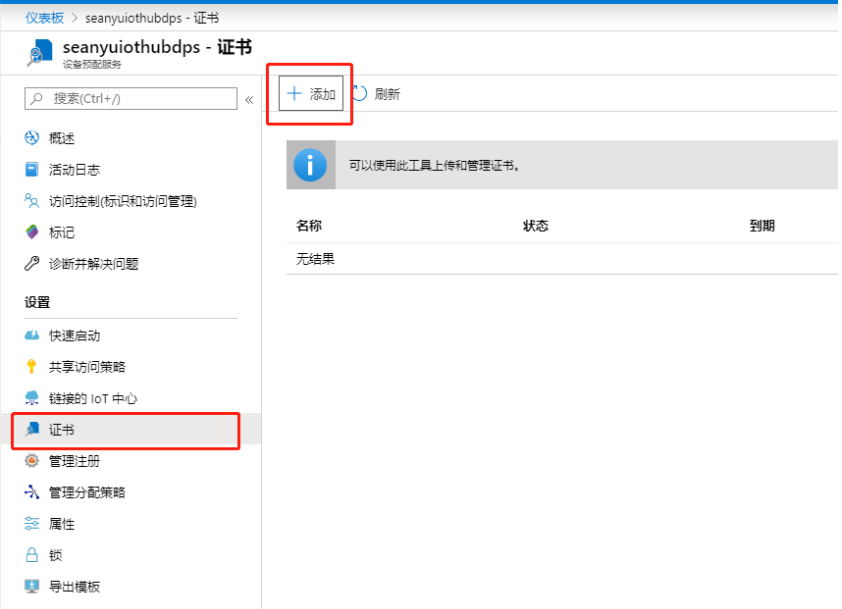This screenshot has height=609, width=842.
Task: Click the 添加 text on add button
Action: (x=322, y=94)
